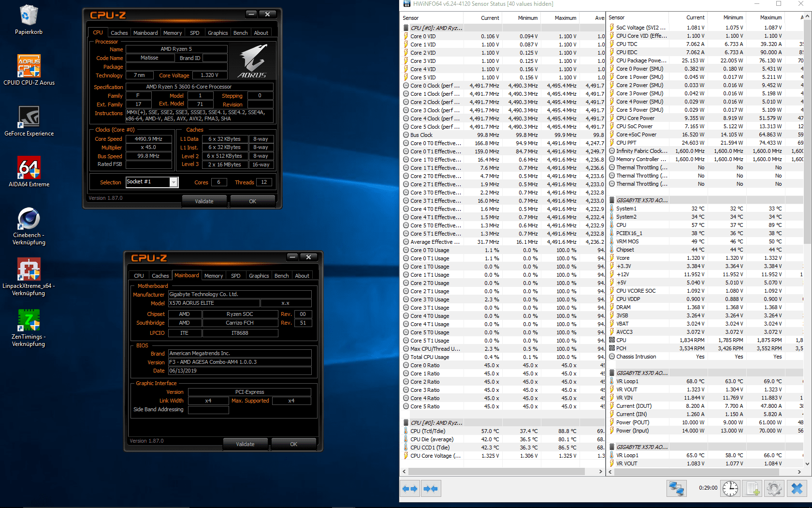Select 'Core 3 Ratio' row
The width and height of the screenshot is (812, 508).
click(503, 390)
